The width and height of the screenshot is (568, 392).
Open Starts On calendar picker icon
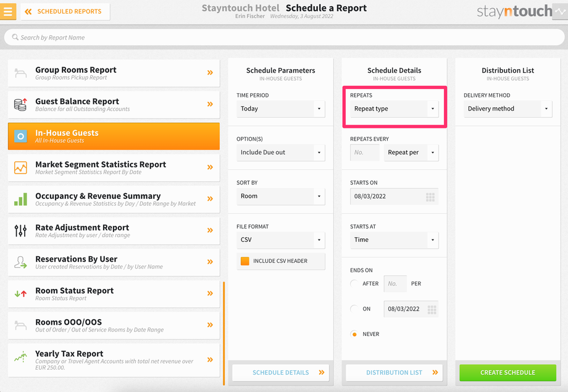pyautogui.click(x=430, y=197)
